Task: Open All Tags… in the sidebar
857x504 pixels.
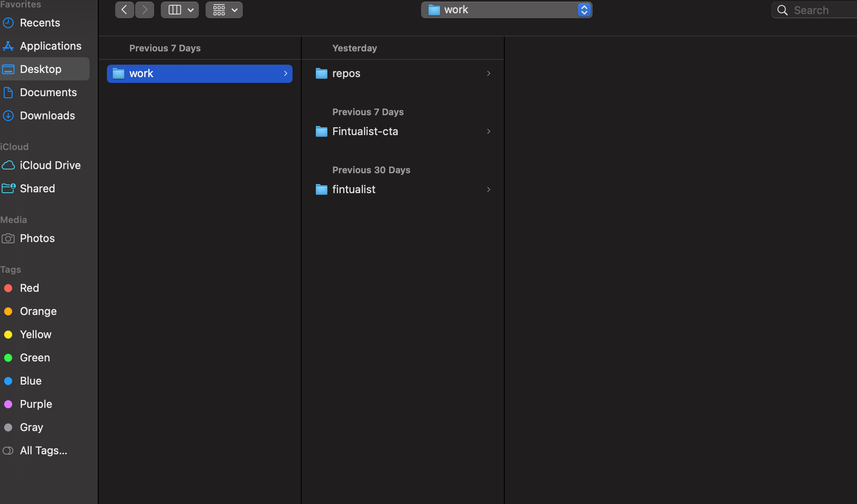Action: pyautogui.click(x=43, y=451)
